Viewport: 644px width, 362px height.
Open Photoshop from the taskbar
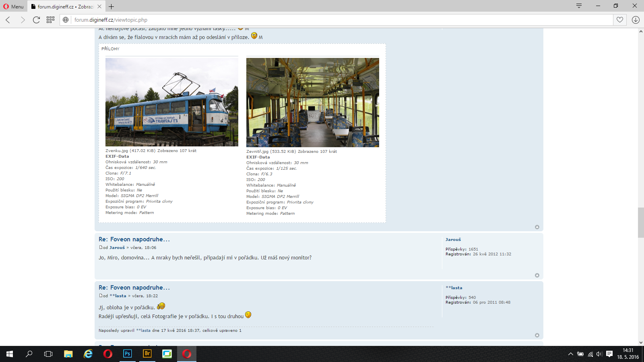(x=127, y=354)
